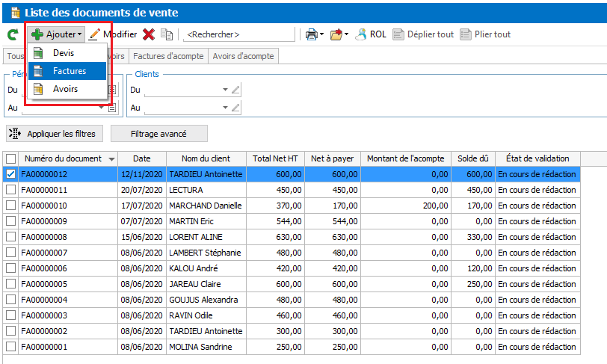Click Plier tout to collapse rows
Screen dimensions: 607x364
pos(485,34)
